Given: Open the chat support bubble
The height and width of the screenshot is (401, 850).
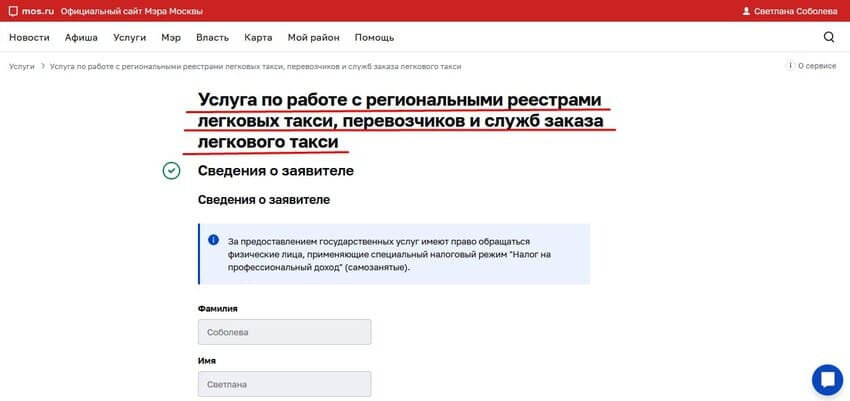Looking at the screenshot, I should (x=827, y=380).
